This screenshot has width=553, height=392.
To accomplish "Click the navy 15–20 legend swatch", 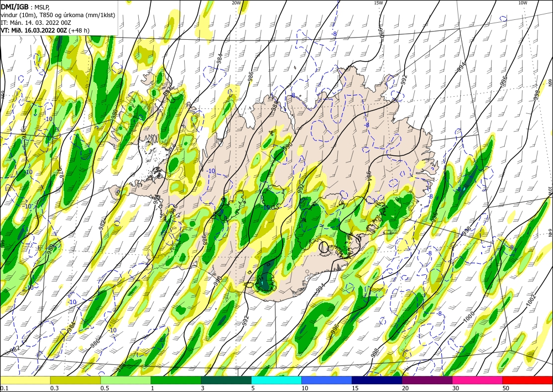I will (x=377, y=380).
